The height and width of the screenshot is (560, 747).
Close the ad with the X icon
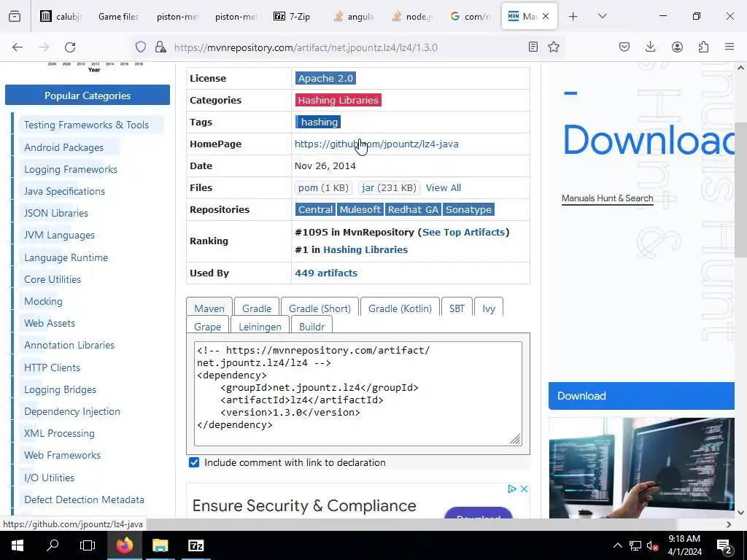coord(524,489)
